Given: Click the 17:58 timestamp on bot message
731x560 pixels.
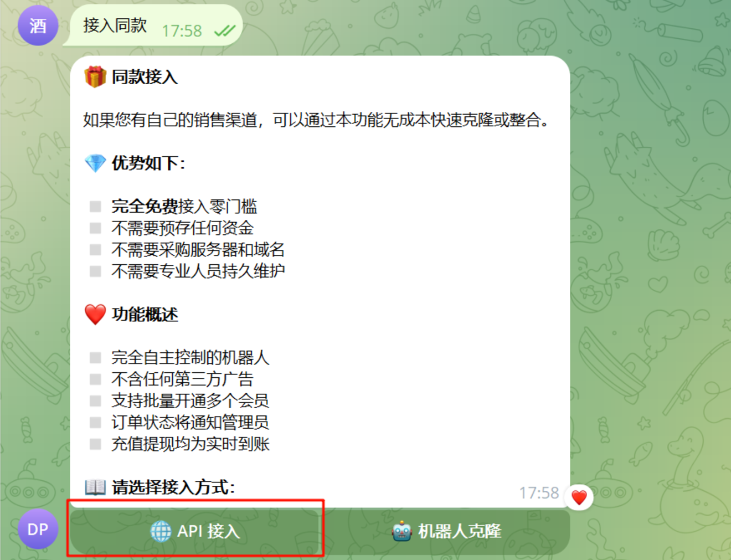Looking at the screenshot, I should [538, 492].
